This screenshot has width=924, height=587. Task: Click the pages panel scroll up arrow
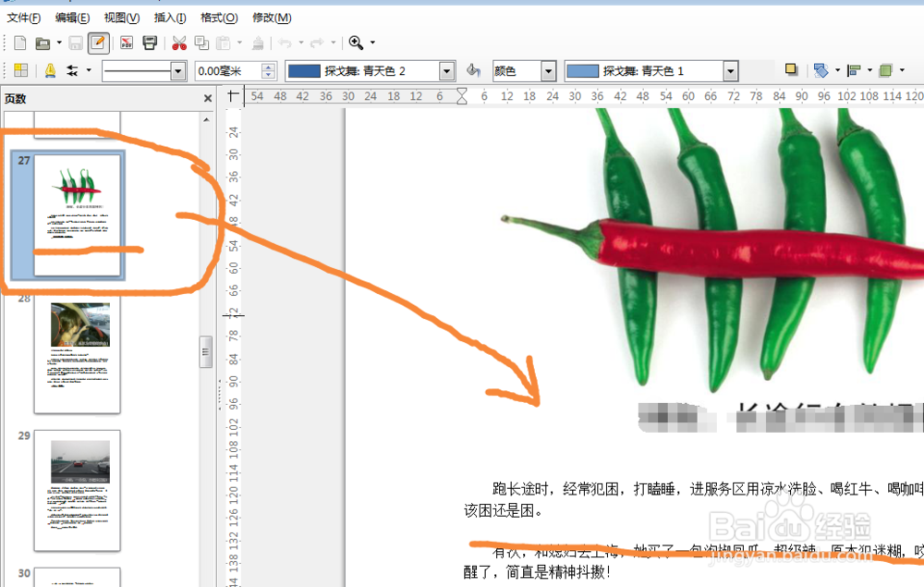pos(206,119)
